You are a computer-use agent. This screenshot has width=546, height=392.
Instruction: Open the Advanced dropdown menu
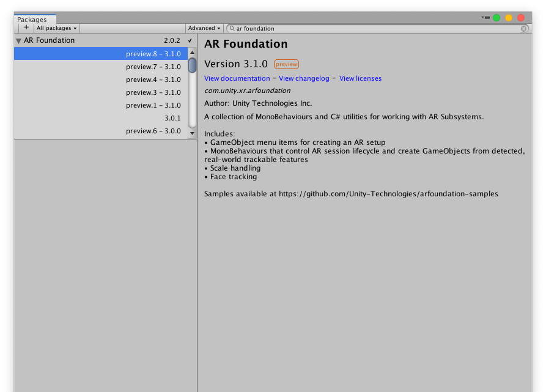(204, 28)
